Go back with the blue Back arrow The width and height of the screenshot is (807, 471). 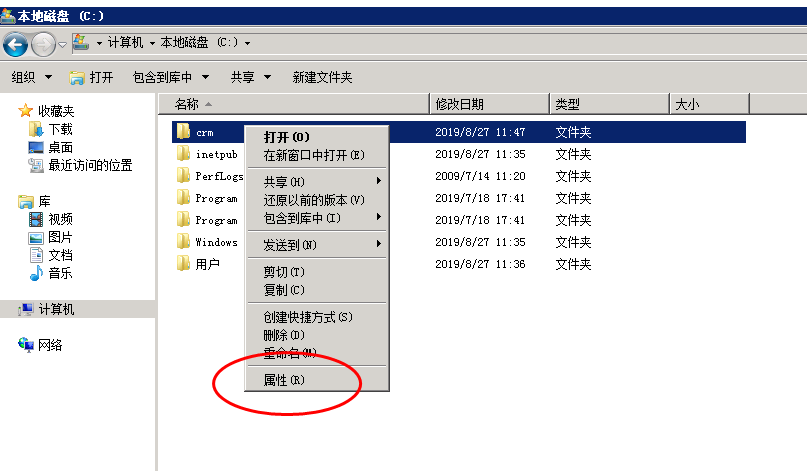[15, 44]
